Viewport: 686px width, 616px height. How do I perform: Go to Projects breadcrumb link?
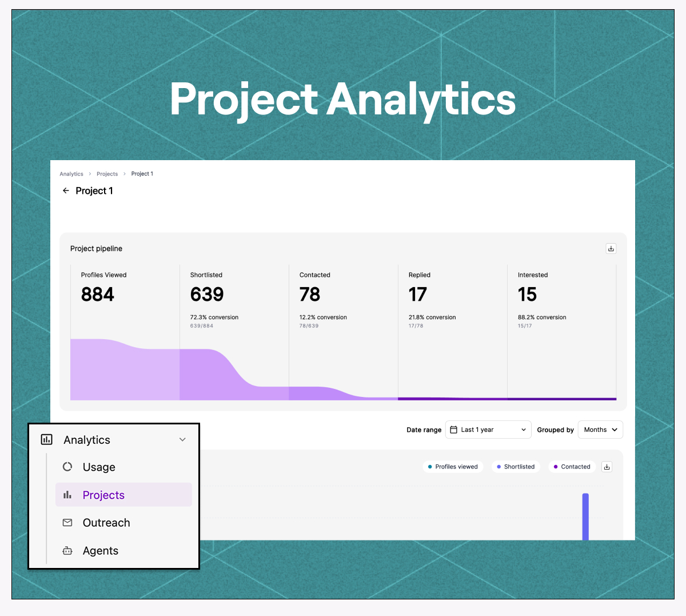tap(107, 174)
